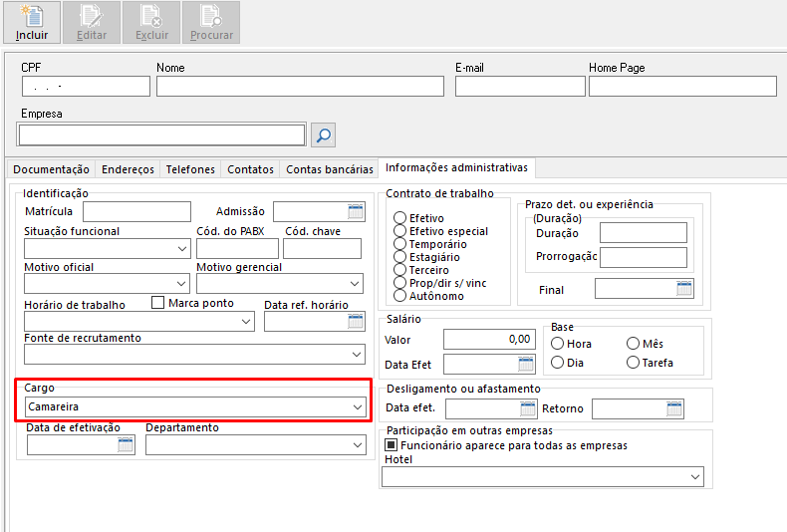Open the Motivo oficial dropdown
The height and width of the screenshot is (532, 787).
pos(181,284)
